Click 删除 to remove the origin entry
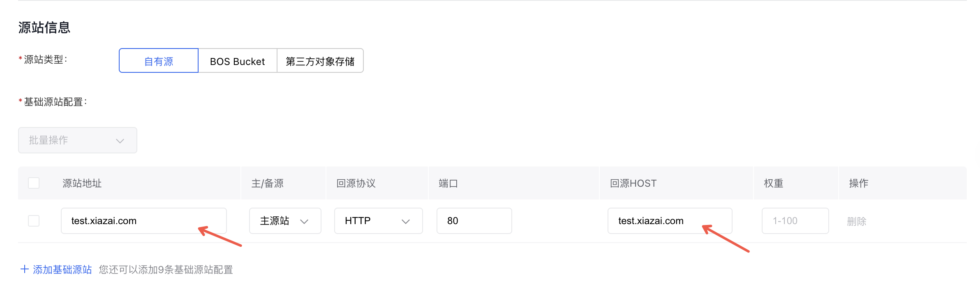Screen dimensions: 980x301 (858, 221)
